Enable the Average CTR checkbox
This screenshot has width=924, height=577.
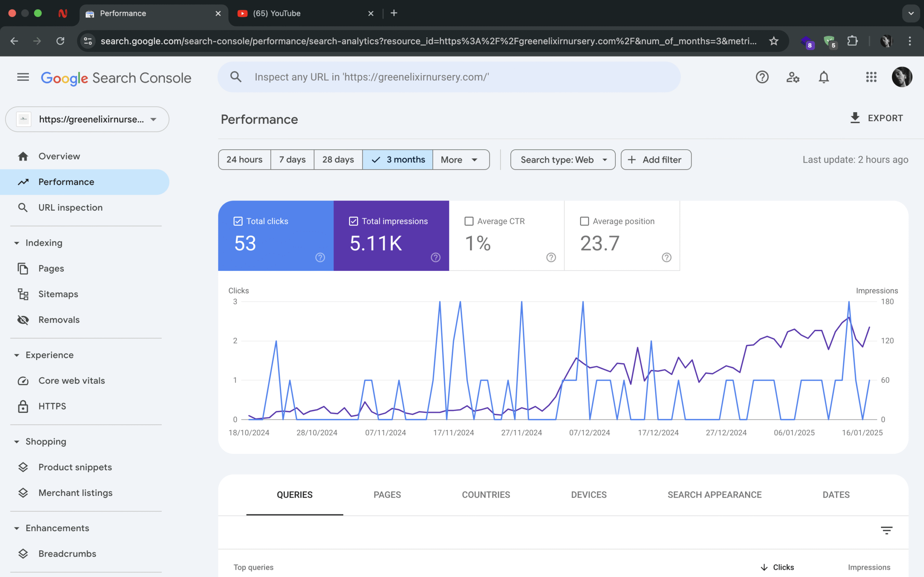469,221
